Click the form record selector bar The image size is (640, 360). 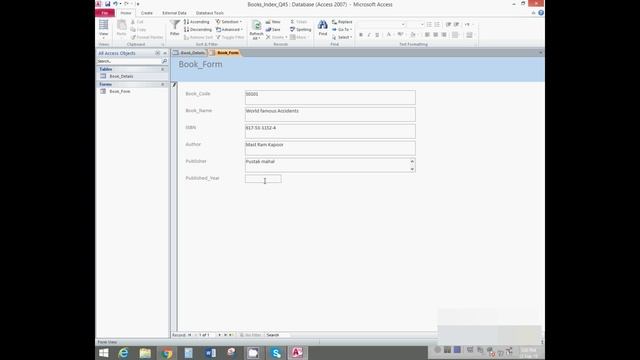click(174, 208)
